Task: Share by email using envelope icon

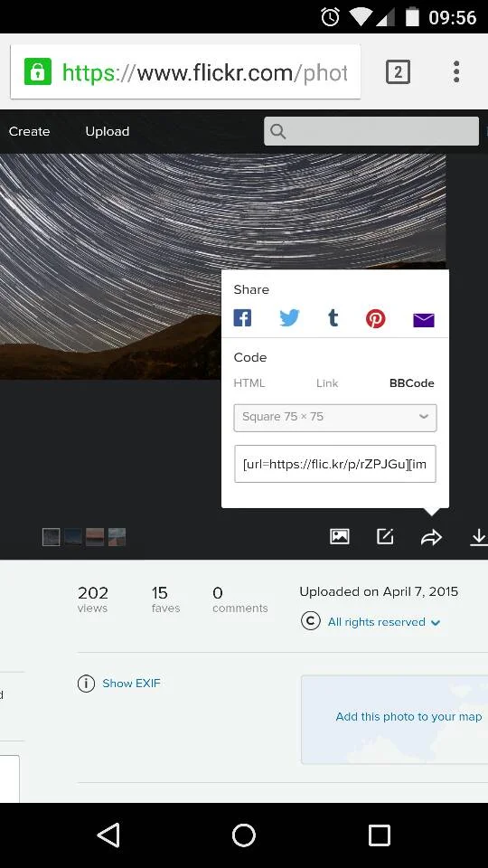Action: [424, 320]
